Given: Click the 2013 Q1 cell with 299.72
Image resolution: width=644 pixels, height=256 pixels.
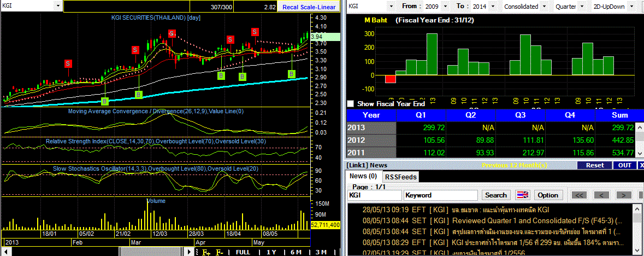Looking at the screenshot, I should (421, 128).
